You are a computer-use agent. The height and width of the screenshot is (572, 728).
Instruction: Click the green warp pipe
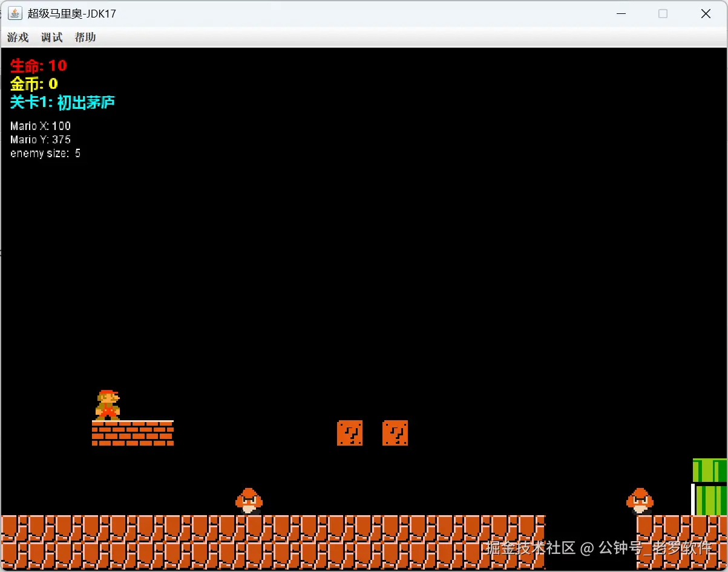pyautogui.click(x=710, y=487)
